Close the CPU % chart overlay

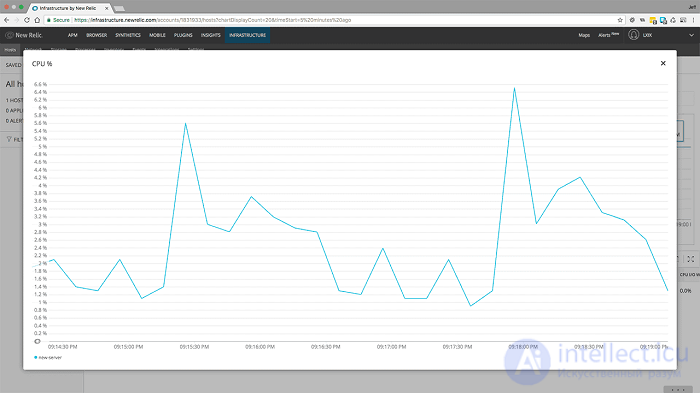click(663, 63)
